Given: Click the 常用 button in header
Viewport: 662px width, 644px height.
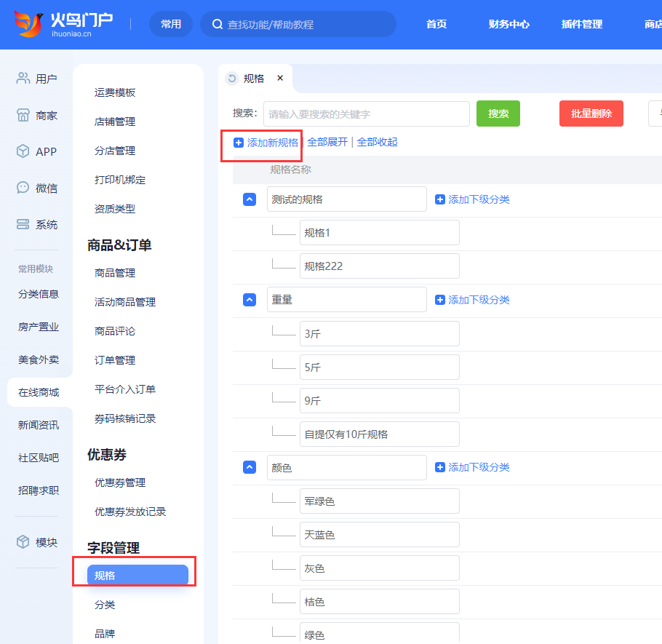Looking at the screenshot, I should (x=171, y=24).
